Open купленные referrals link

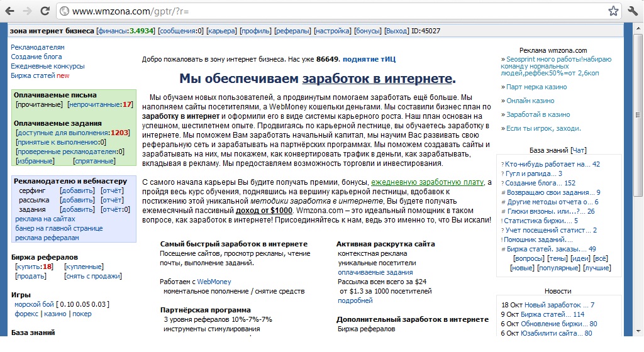pyautogui.click(x=84, y=267)
